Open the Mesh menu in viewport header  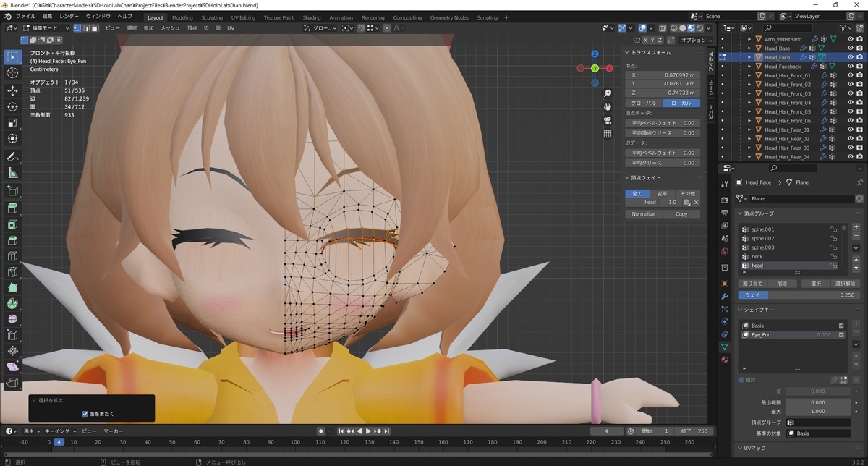tap(170, 27)
